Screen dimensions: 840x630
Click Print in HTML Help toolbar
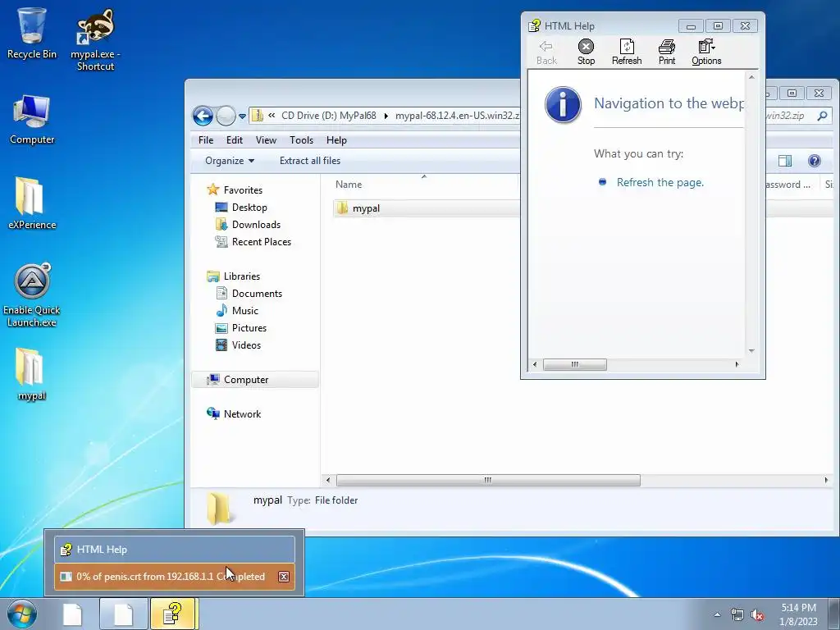(x=667, y=52)
